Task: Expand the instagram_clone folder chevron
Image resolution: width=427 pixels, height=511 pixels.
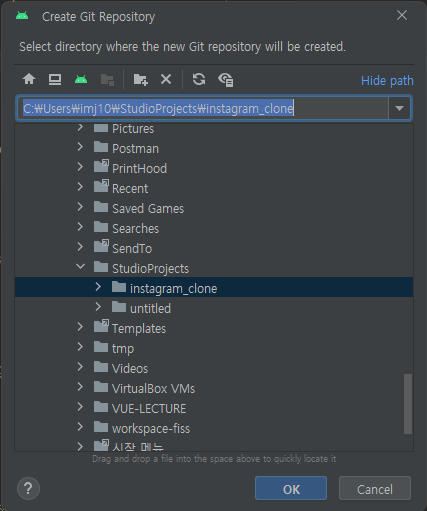Action: pyautogui.click(x=98, y=287)
